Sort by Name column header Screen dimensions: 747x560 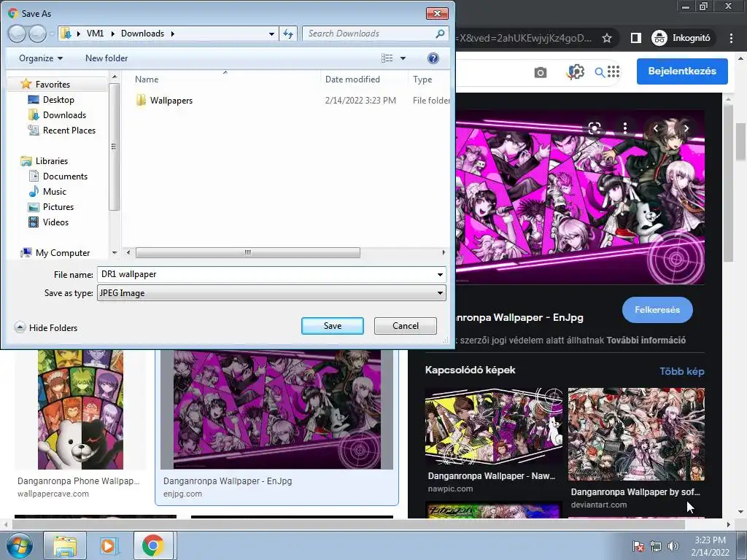point(146,79)
